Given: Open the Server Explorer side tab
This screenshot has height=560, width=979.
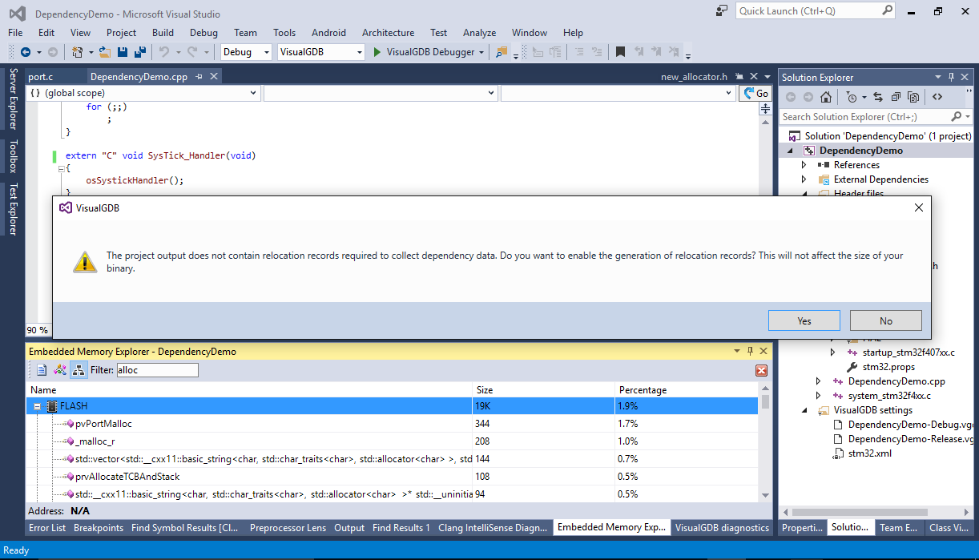Looking at the screenshot, I should [x=13, y=99].
